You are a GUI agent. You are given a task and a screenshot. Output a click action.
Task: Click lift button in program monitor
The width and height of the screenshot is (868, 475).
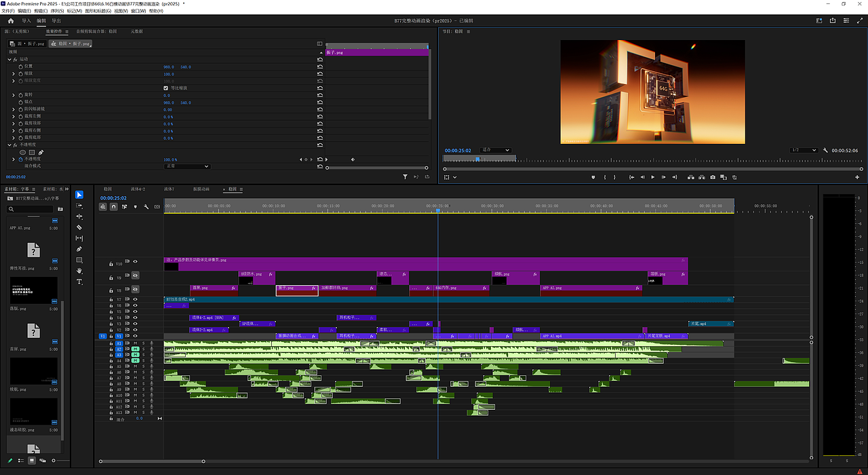coord(691,177)
